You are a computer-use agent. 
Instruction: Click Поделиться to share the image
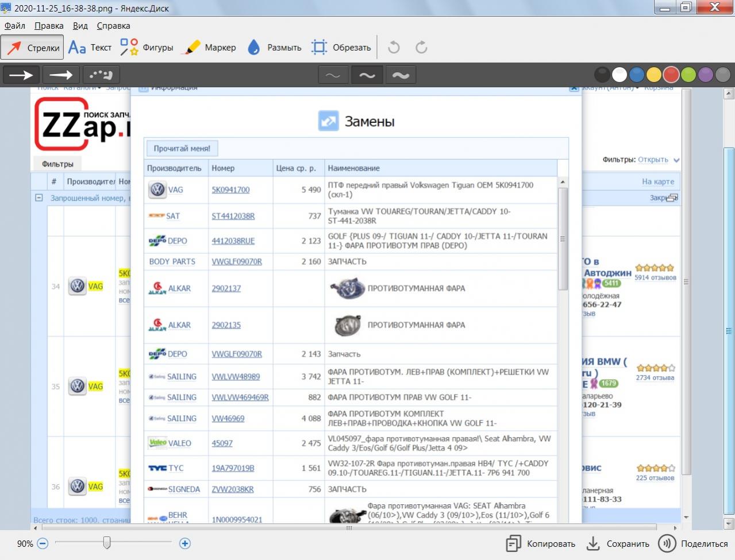tap(694, 543)
